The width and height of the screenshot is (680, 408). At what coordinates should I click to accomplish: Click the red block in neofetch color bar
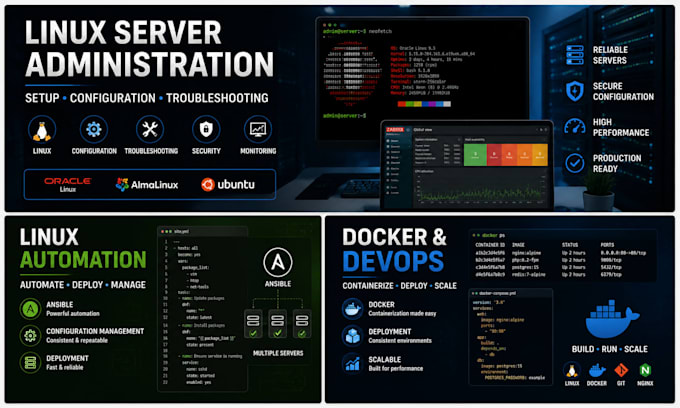pyautogui.click(x=402, y=104)
